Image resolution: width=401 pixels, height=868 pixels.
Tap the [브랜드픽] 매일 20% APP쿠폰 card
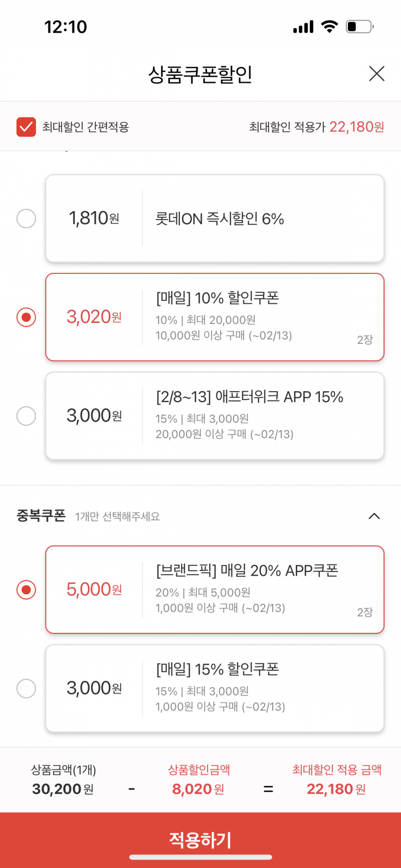click(215, 590)
